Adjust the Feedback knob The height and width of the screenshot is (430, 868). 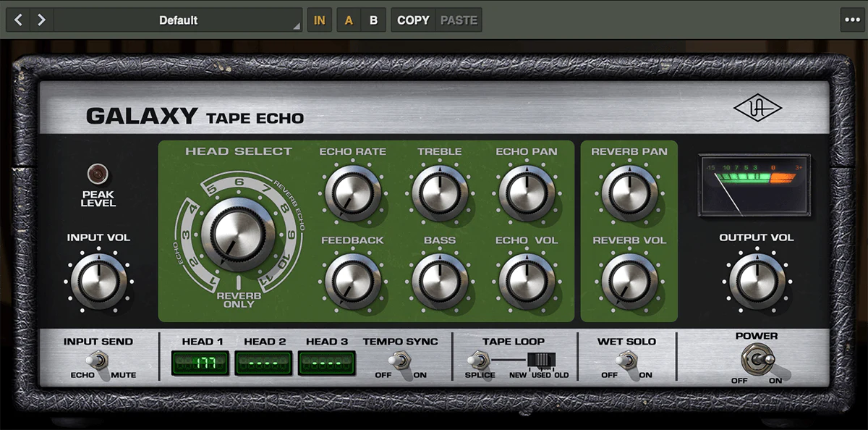tap(353, 282)
